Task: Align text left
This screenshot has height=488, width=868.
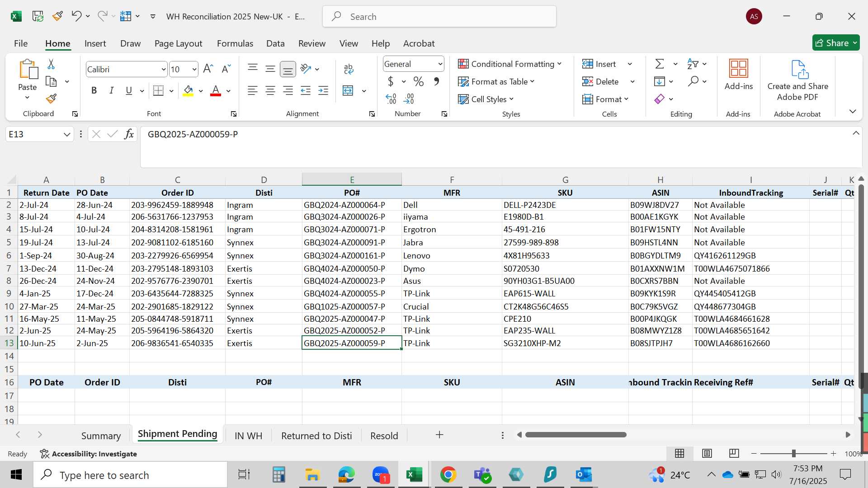Action: point(253,90)
